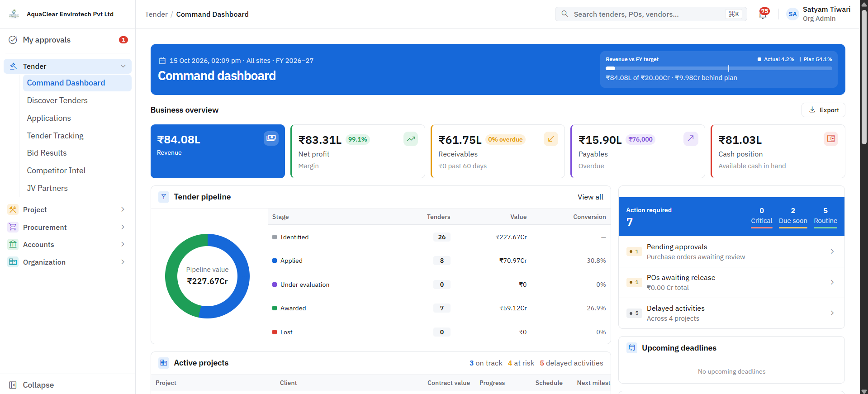The height and width of the screenshot is (394, 868).
Task: Open Pending approvals row chevron
Action: (832, 252)
